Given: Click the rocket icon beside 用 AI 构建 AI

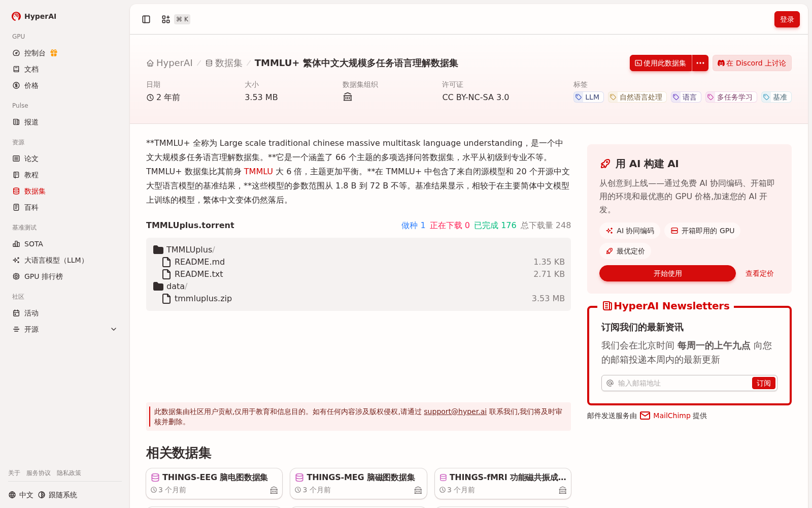Looking at the screenshot, I should [x=605, y=164].
